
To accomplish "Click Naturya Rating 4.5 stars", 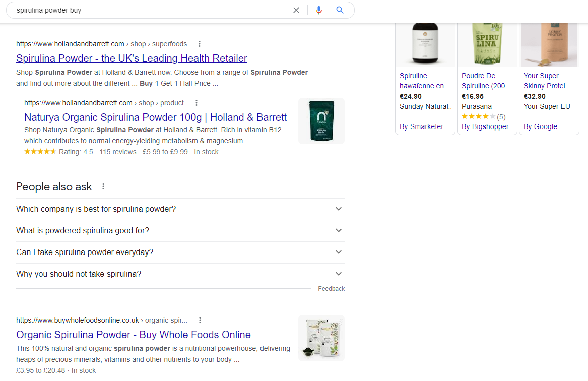I will [x=40, y=152].
